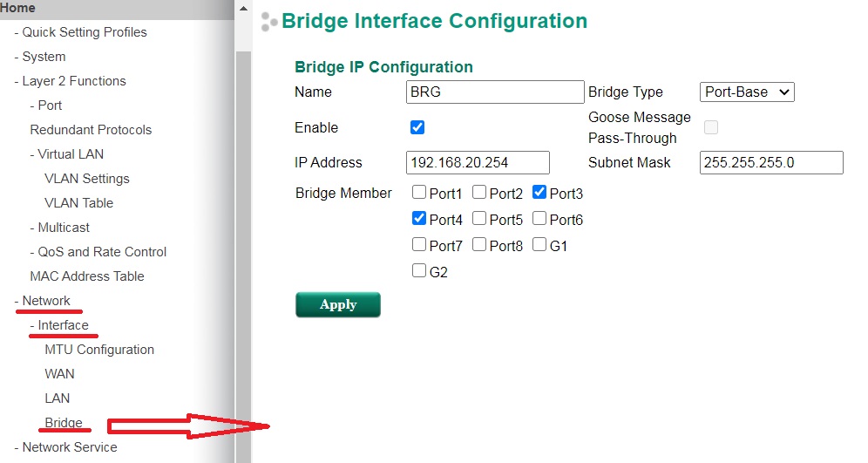The image size is (868, 463).
Task: Check the G1 bridge member box
Action: tap(539, 244)
